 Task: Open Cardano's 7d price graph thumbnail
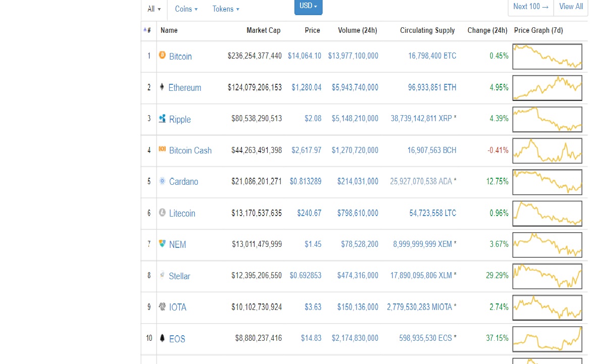click(x=547, y=182)
